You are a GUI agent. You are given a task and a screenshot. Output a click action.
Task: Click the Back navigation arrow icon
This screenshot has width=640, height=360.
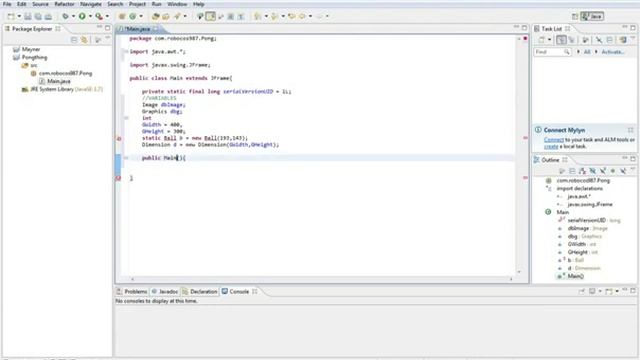tap(302, 16)
